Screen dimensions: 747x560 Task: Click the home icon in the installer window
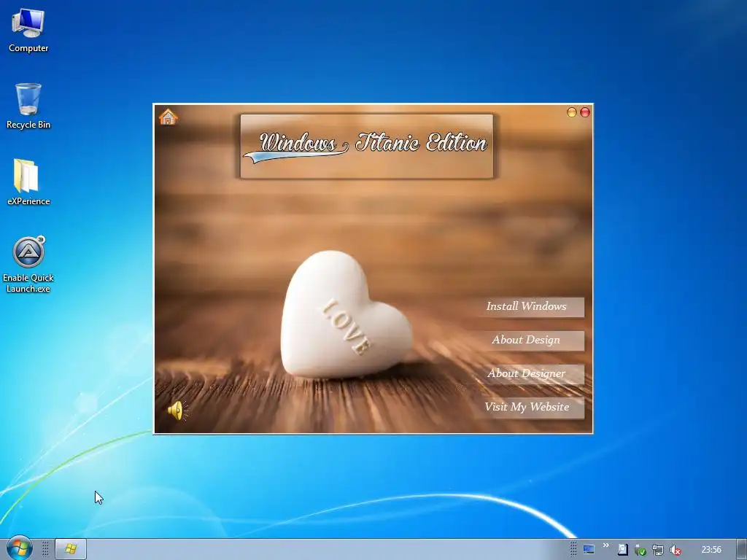click(x=168, y=117)
